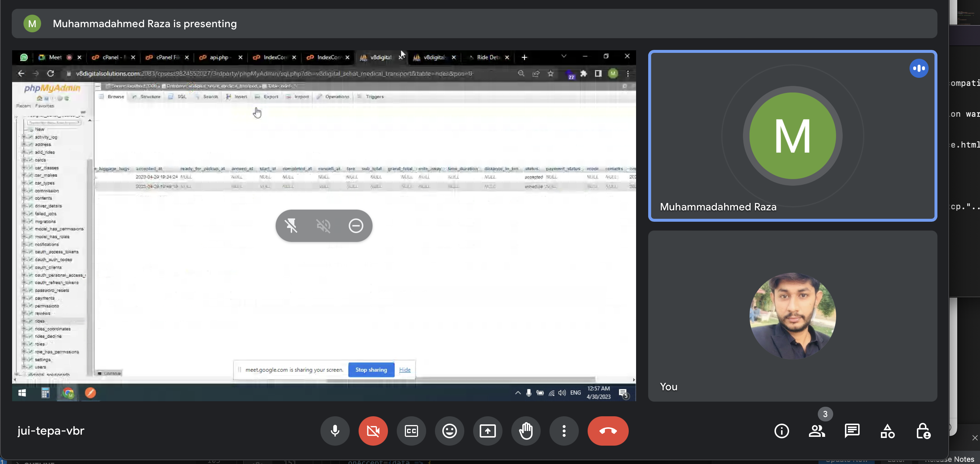Open chat with everyone icon
980x464 pixels.
tap(852, 431)
